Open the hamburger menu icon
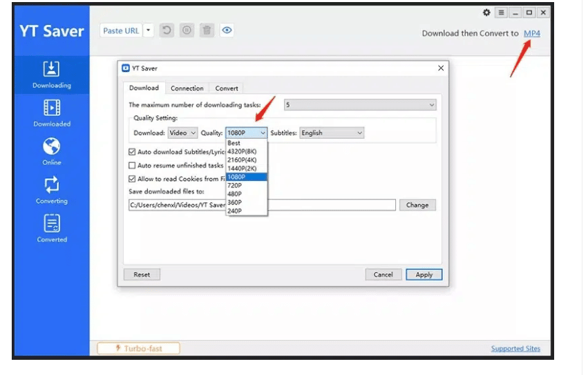 [501, 12]
